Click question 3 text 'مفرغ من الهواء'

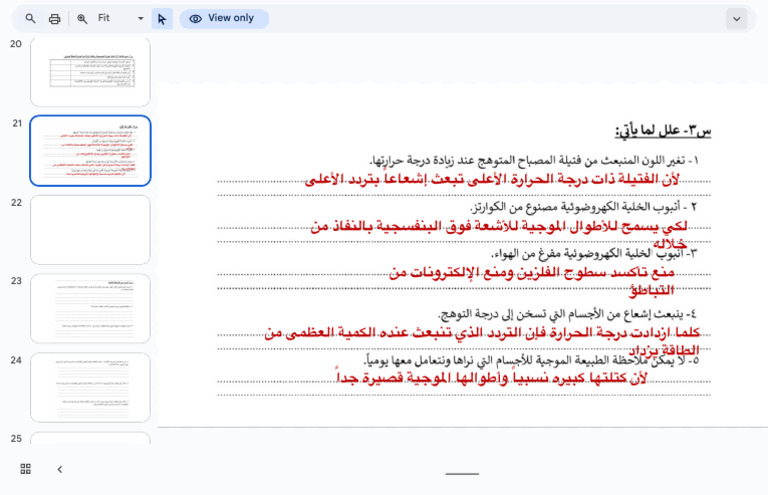[593, 254]
